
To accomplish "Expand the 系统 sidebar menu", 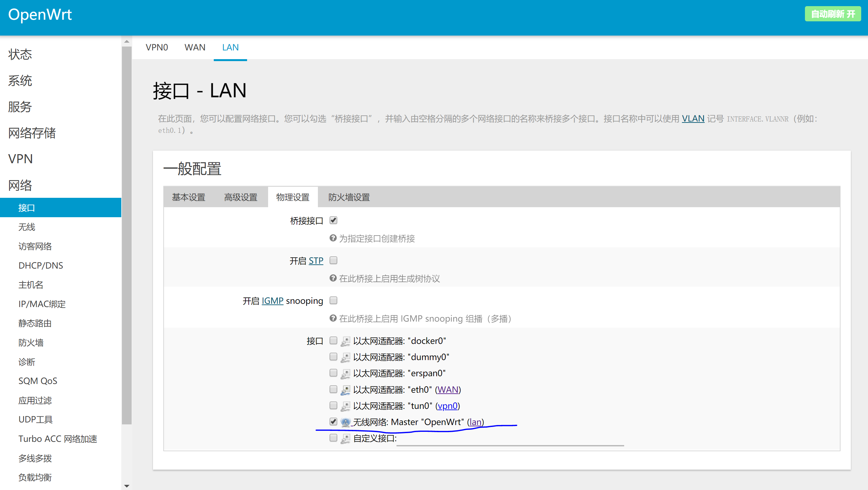I will [19, 81].
